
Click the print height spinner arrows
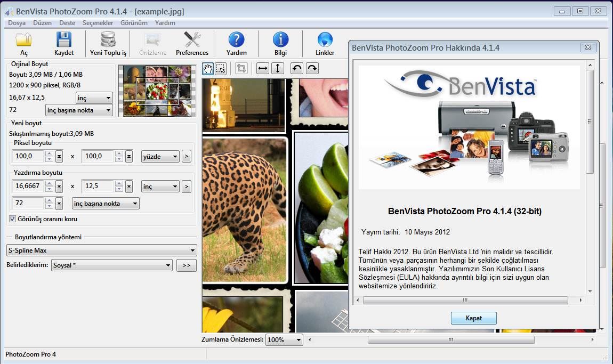pyautogui.click(x=119, y=187)
